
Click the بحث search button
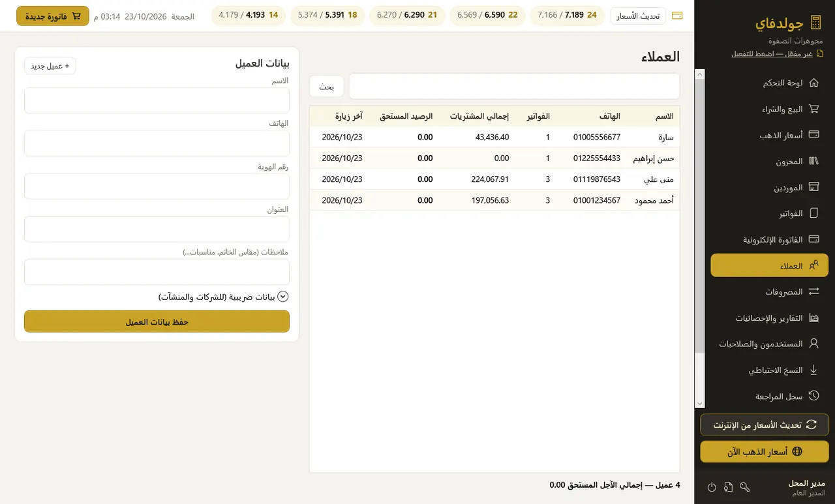click(327, 86)
